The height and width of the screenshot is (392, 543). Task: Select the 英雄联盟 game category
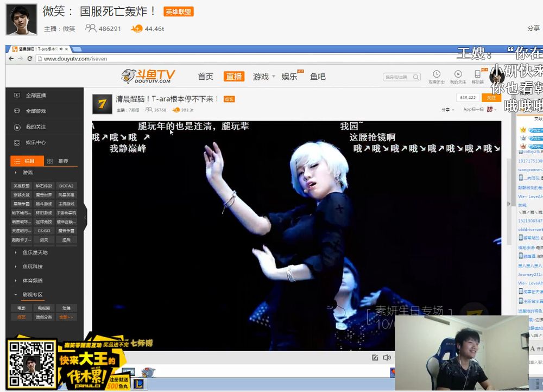(x=22, y=186)
